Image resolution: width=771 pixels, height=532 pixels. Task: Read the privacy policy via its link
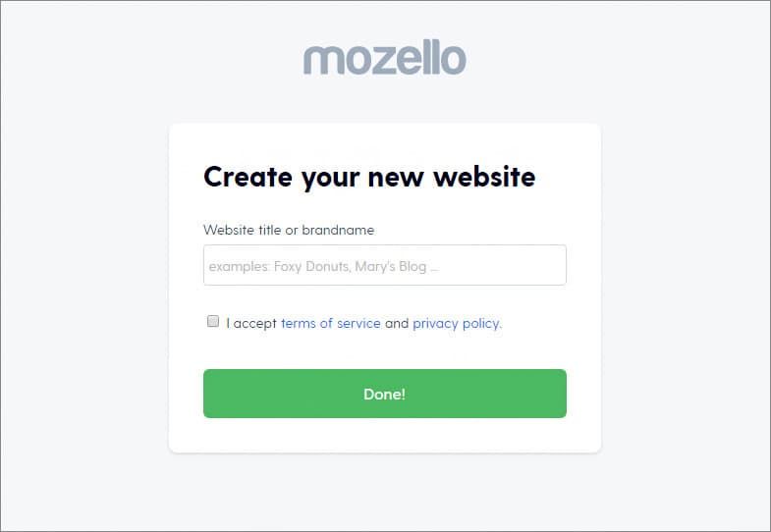457,323
